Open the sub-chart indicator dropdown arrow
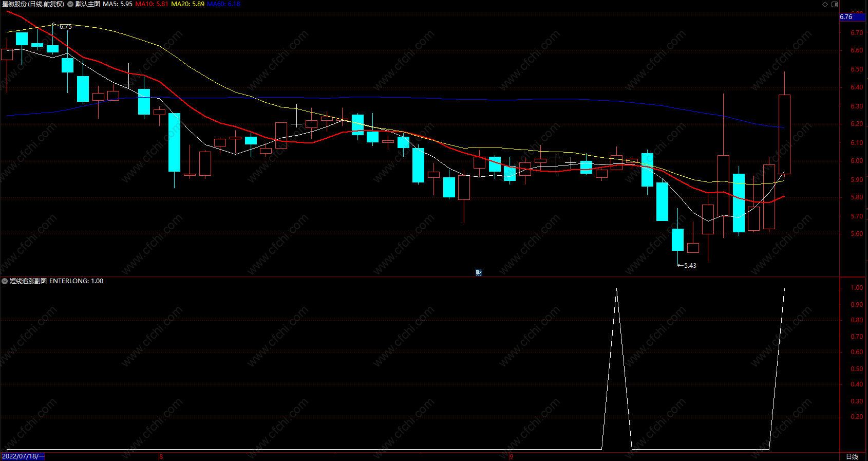Viewport: 868px width, 461px height. 5,281
